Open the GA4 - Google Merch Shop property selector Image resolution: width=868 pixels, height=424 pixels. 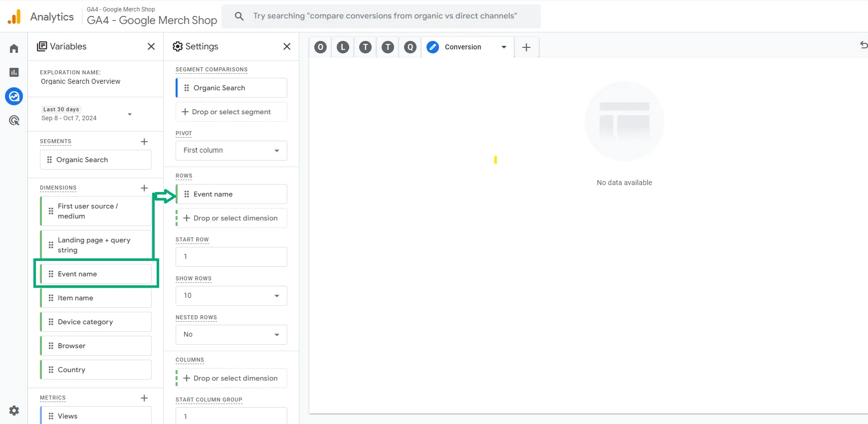pyautogui.click(x=152, y=16)
